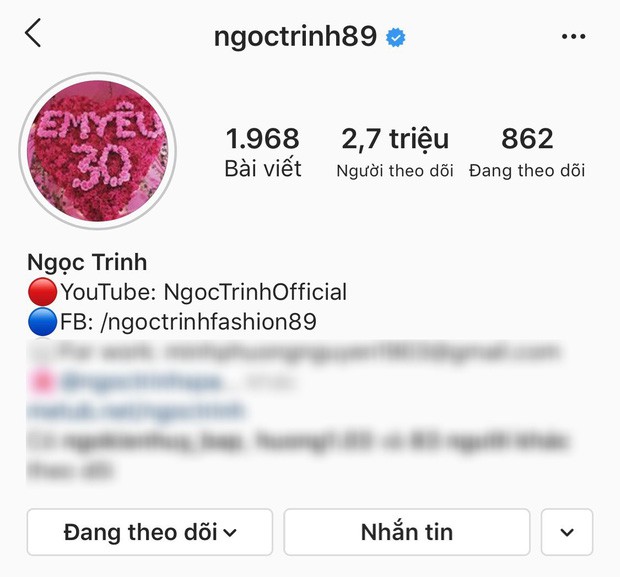Tap the red circle emoji beside YouTube
The width and height of the screenshot is (620, 577).
click(x=42, y=292)
